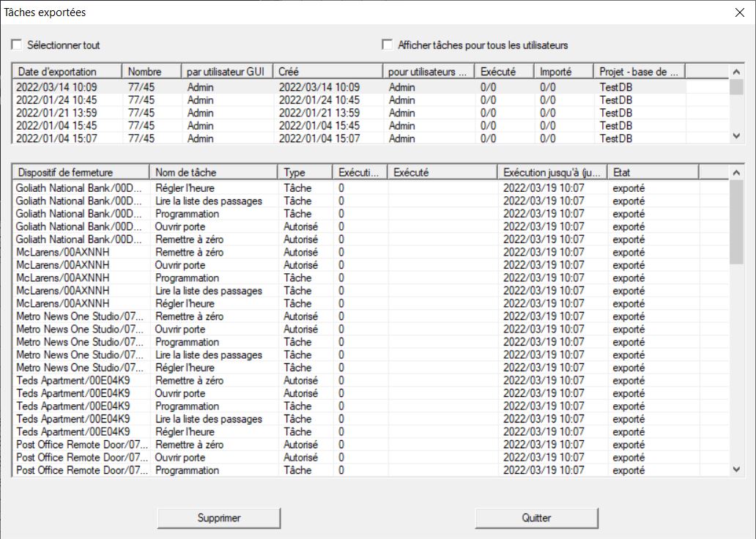756x539 pixels.
Task: Sort by 'Date d'exportation' column header
Action: [67, 71]
